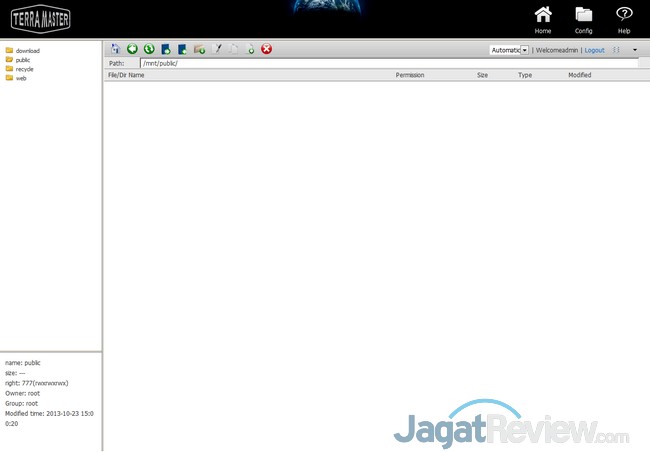Click the pencil edit icon in the toolbar
The width and height of the screenshot is (650, 452).
(217, 49)
